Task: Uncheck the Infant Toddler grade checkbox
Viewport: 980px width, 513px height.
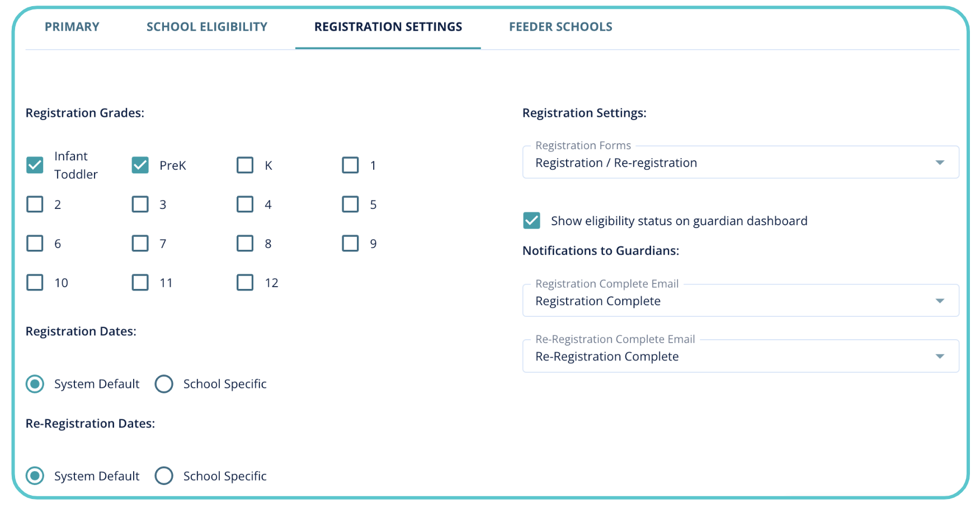Action: 35,165
